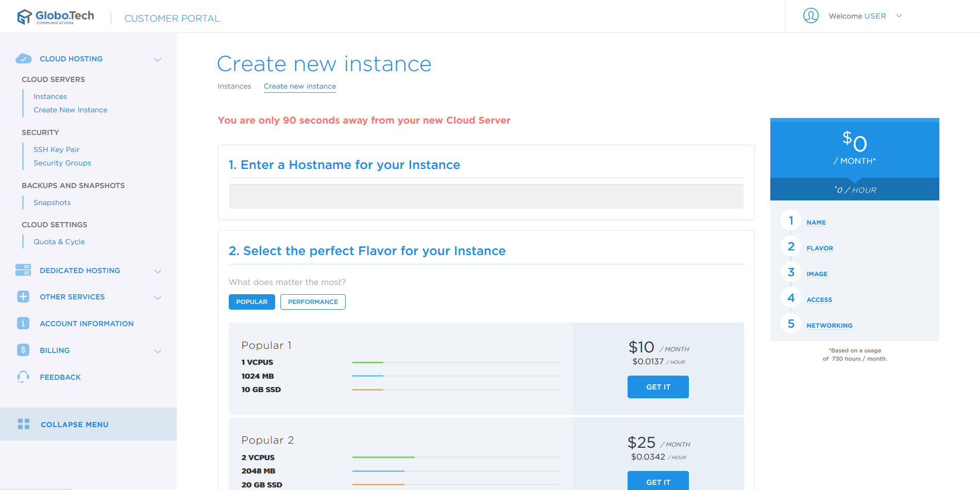Screen dimensions: 980x490
Task: Open Create New Instance in sidebar
Action: click(x=71, y=110)
